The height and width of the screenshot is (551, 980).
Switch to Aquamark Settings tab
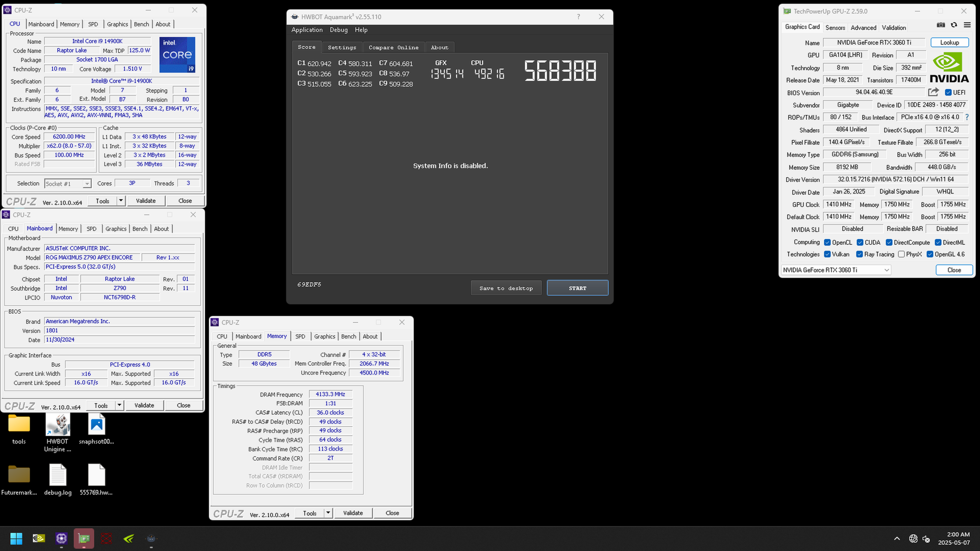click(x=342, y=47)
